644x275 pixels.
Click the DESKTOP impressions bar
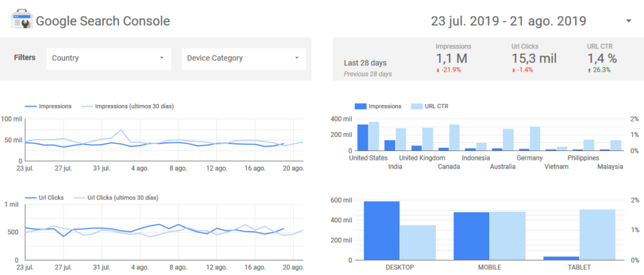click(x=382, y=230)
